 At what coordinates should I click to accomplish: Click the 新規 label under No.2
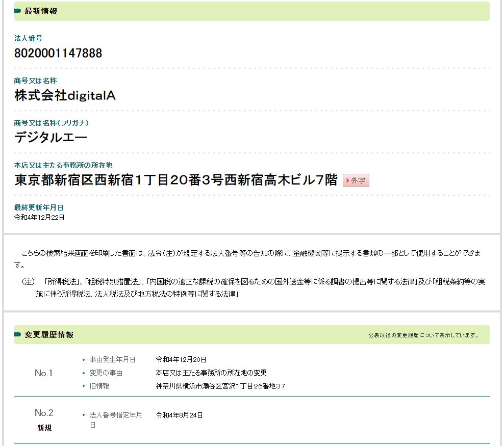point(44,428)
